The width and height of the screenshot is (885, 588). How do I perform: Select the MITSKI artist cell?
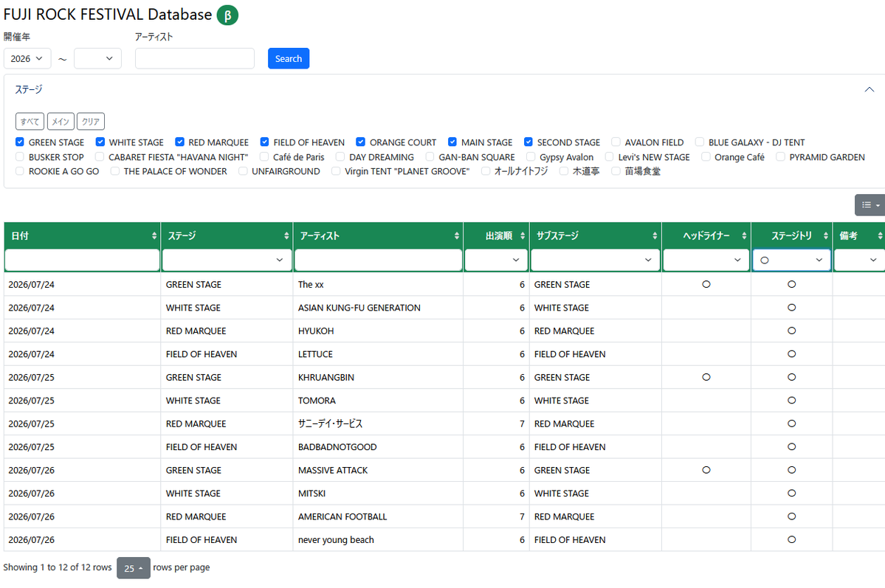pos(378,494)
